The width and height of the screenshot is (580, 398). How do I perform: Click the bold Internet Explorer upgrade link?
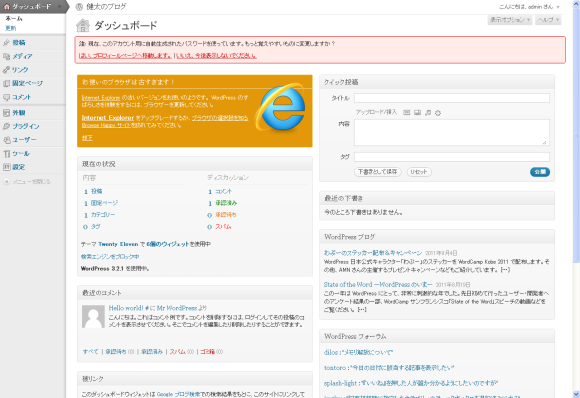[x=108, y=118]
